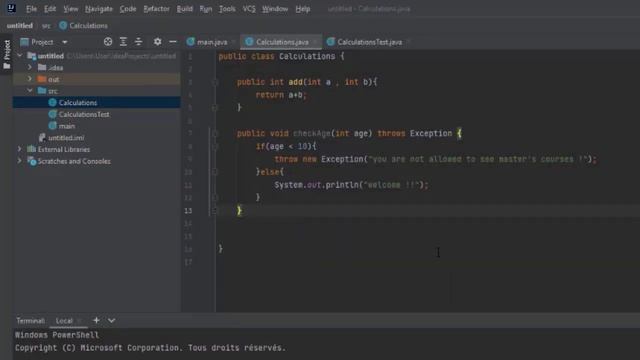
Task: Open the Run menu
Action: (206, 9)
